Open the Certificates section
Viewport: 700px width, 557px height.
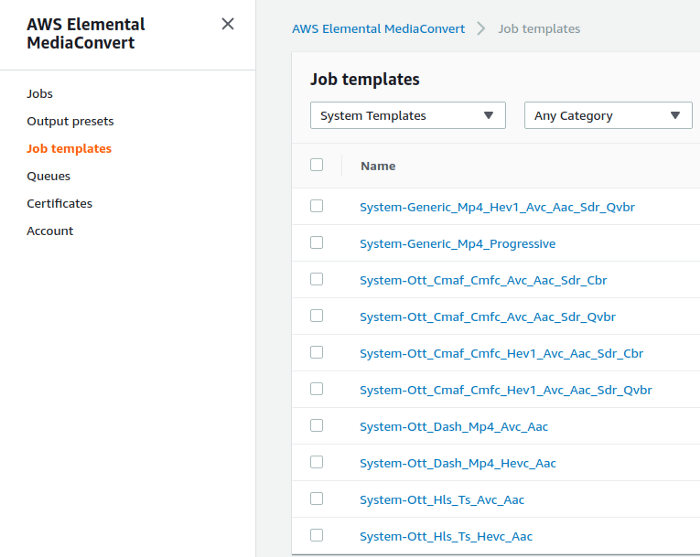click(59, 203)
